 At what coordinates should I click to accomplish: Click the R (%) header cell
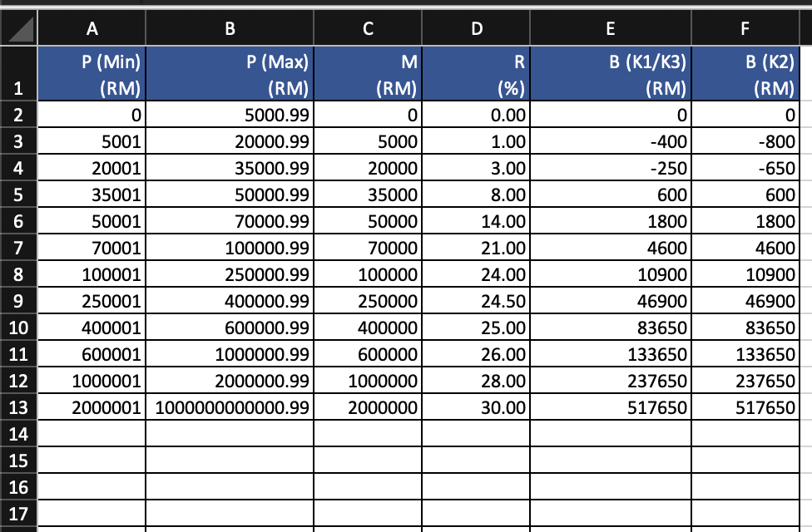[x=477, y=74]
